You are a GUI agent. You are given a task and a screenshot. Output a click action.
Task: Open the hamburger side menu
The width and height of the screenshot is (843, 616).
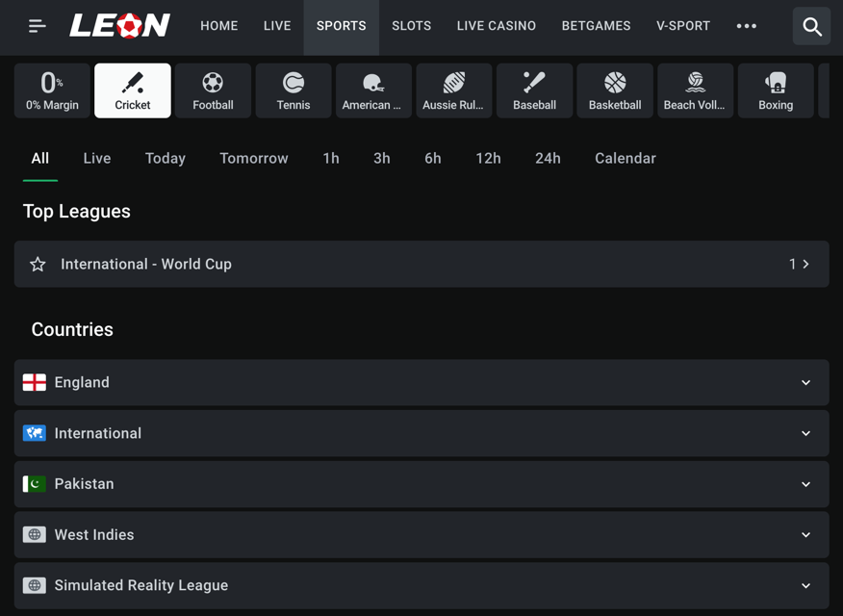click(38, 26)
